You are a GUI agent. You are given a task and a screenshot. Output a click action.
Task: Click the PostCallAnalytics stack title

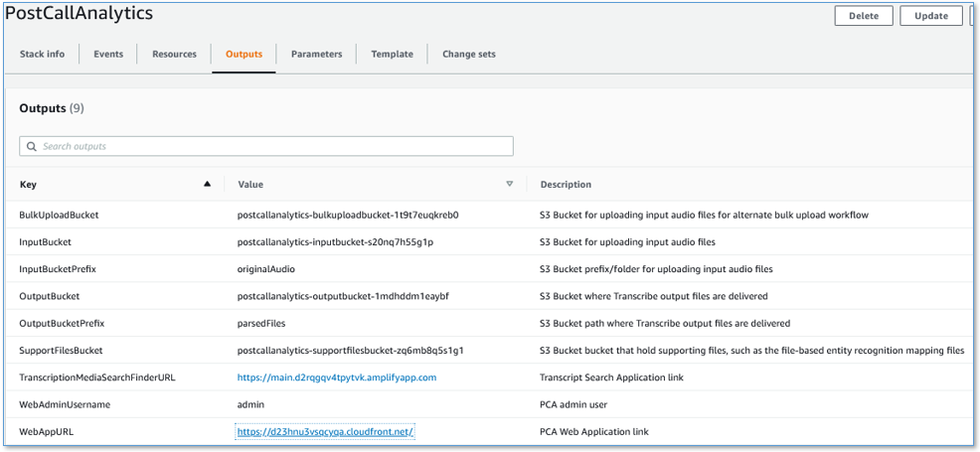pyautogui.click(x=79, y=13)
